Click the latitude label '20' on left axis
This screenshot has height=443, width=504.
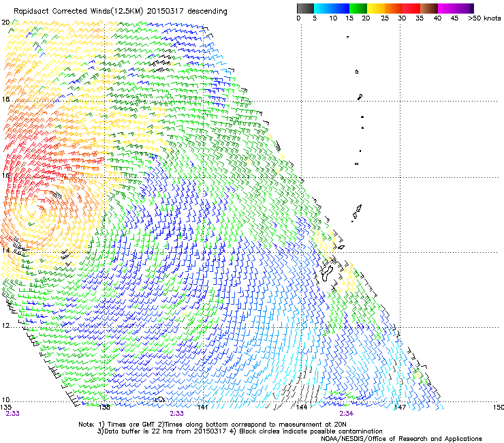click(5, 22)
